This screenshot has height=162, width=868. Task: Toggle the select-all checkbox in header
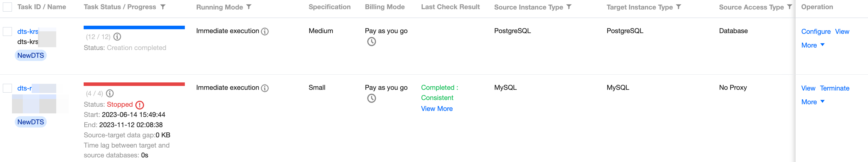[7, 7]
